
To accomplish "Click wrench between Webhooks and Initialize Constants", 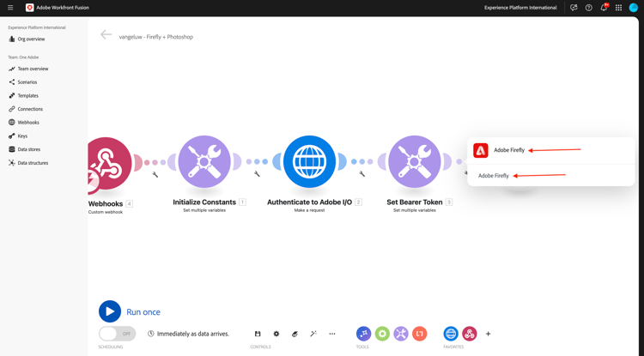I will pyautogui.click(x=155, y=174).
